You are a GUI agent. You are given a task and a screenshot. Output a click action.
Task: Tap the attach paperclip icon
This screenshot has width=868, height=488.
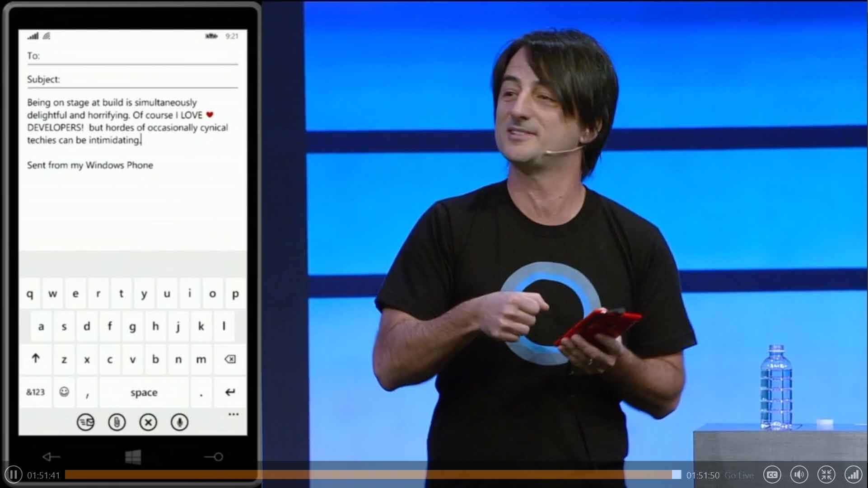pos(117,422)
